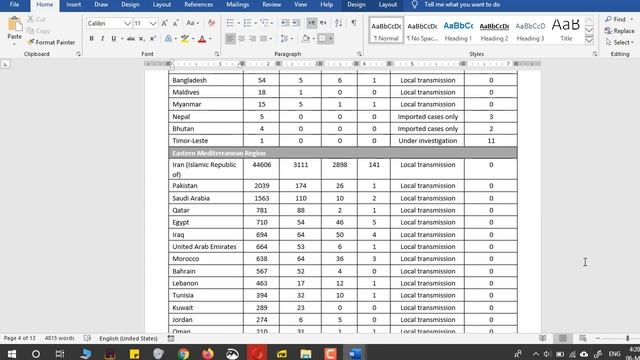
Task: Click the macro recording status icon
Action: [171, 338]
